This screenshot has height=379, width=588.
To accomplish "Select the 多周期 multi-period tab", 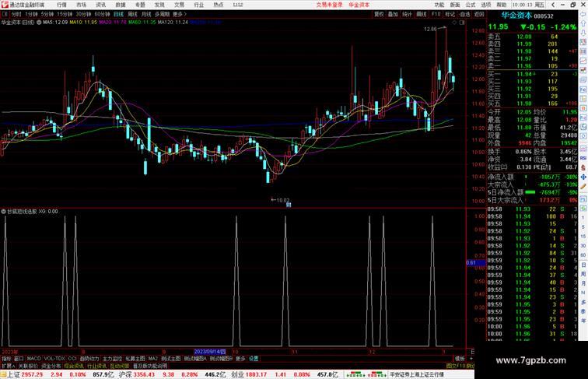I will coord(162,14).
